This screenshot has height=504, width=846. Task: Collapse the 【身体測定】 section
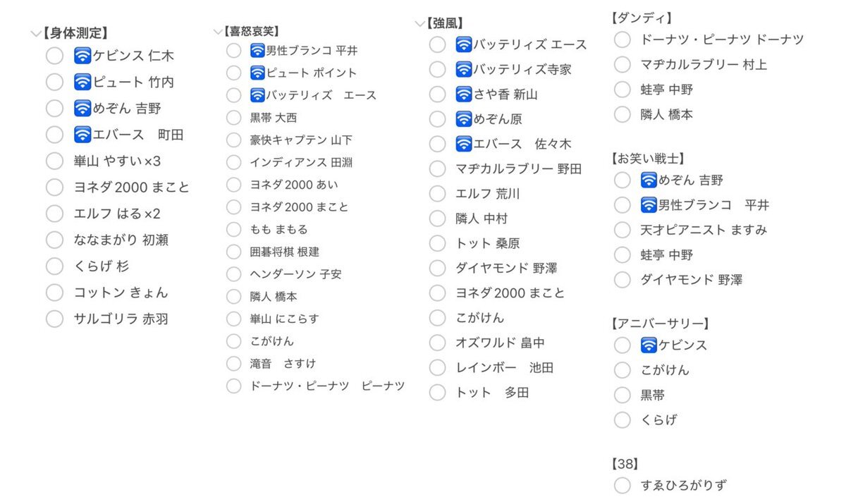coord(36,33)
